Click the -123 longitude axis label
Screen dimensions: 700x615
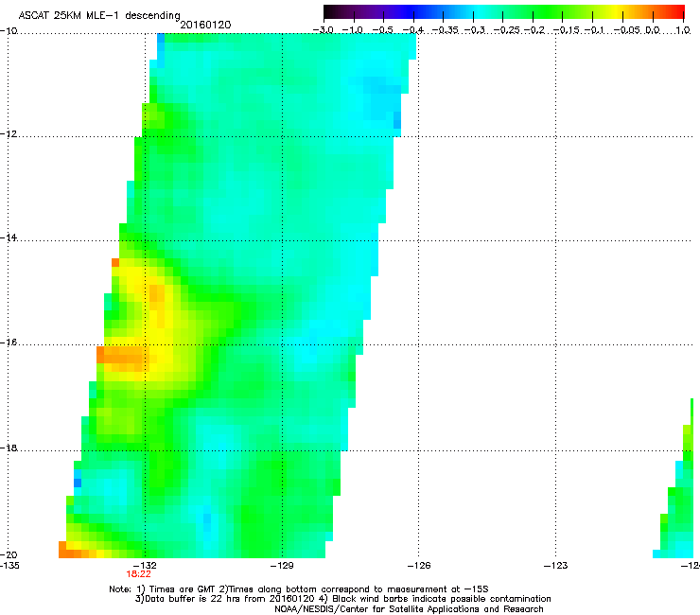556,566
